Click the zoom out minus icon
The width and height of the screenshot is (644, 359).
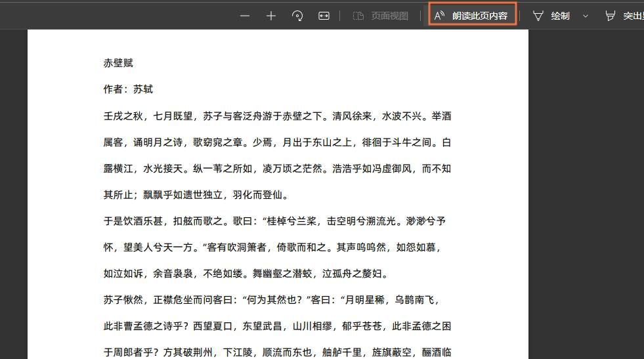pyautogui.click(x=245, y=16)
